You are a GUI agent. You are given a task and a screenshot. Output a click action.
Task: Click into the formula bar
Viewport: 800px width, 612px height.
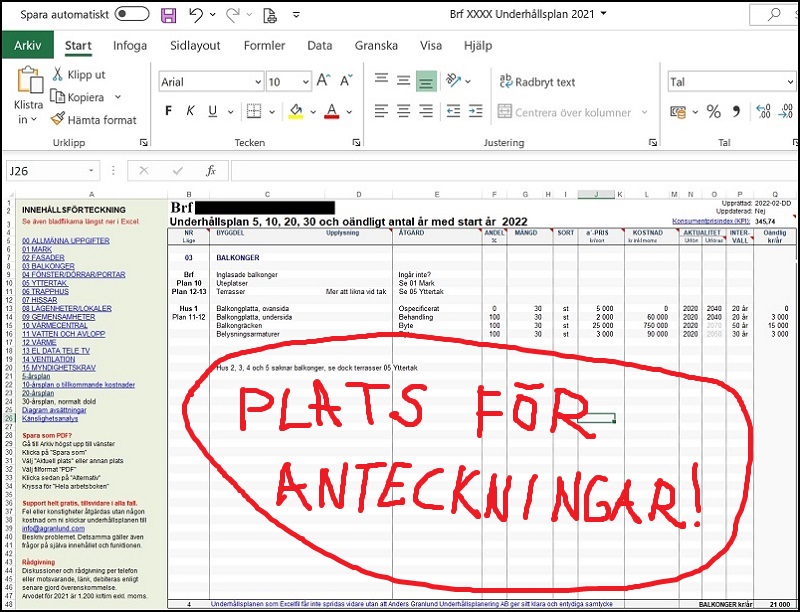(x=514, y=171)
